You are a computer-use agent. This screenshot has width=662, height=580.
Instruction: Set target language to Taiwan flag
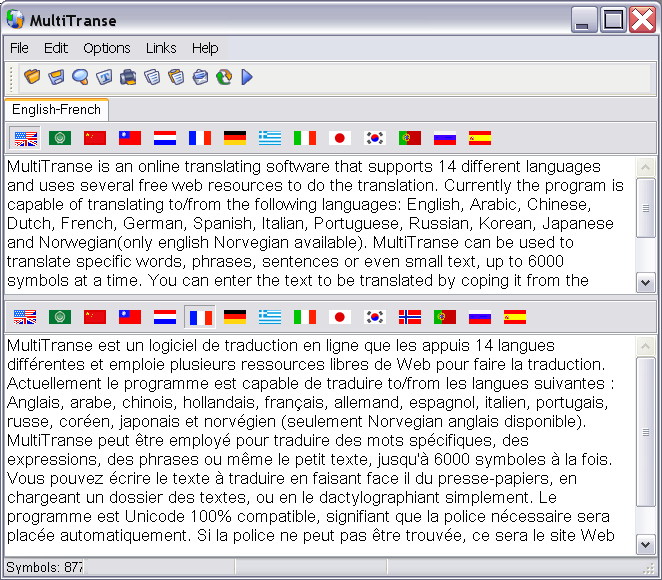click(x=130, y=317)
